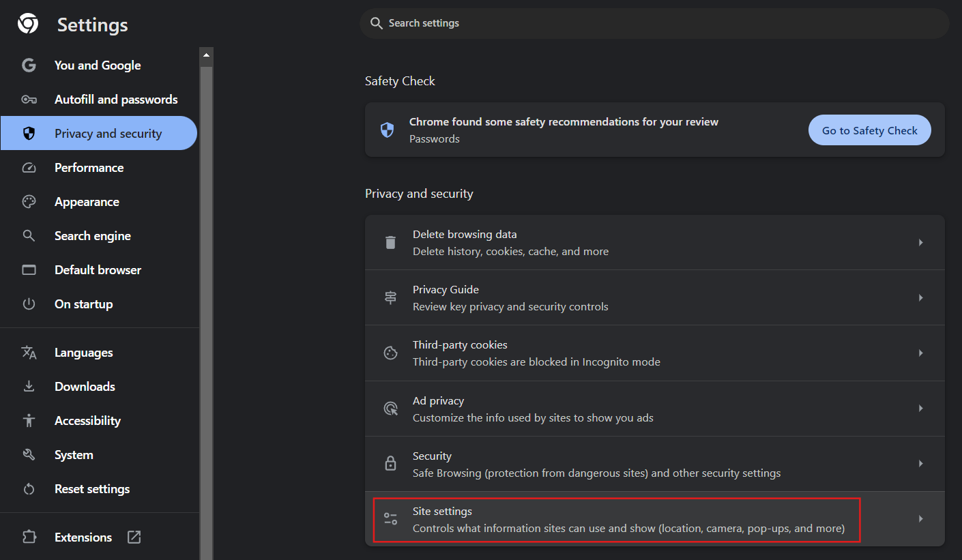Open the Reset settings page

click(x=92, y=489)
